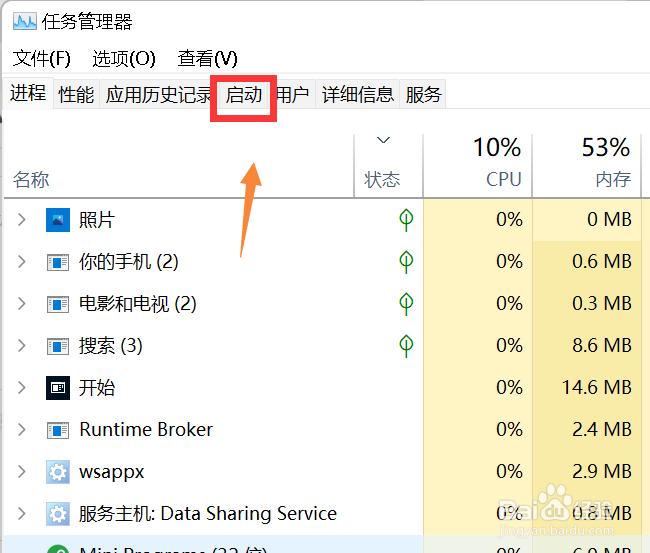The width and height of the screenshot is (650, 553).
Task: Expand the wsappx process group
Action: coord(22,472)
